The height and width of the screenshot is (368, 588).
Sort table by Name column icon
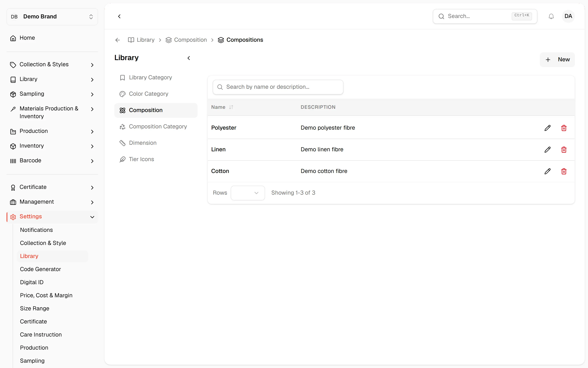coord(231,107)
